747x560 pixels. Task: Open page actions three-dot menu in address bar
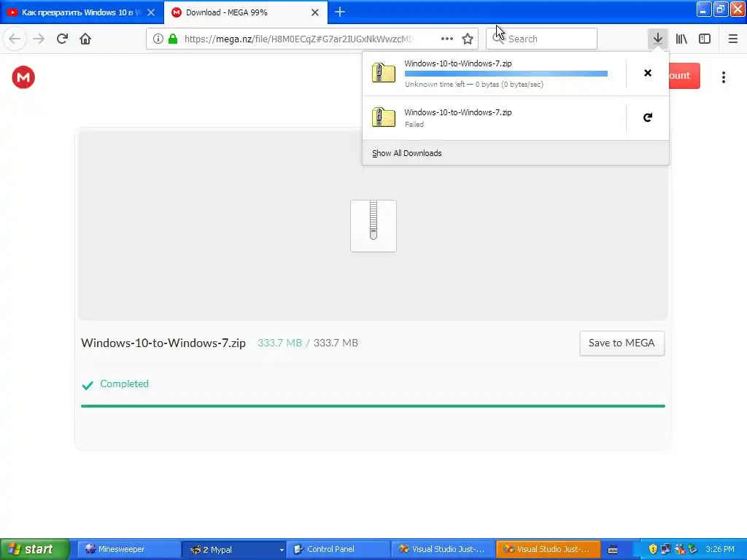(x=447, y=39)
